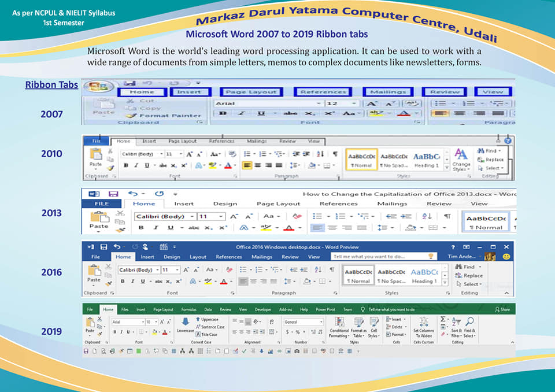The height and width of the screenshot is (392, 555).
Task: Click the sort A-Z icon in the 2013 ribbon
Action: (x=427, y=216)
